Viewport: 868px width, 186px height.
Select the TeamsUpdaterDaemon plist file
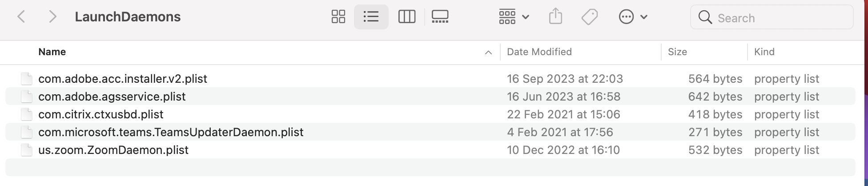pos(171,132)
